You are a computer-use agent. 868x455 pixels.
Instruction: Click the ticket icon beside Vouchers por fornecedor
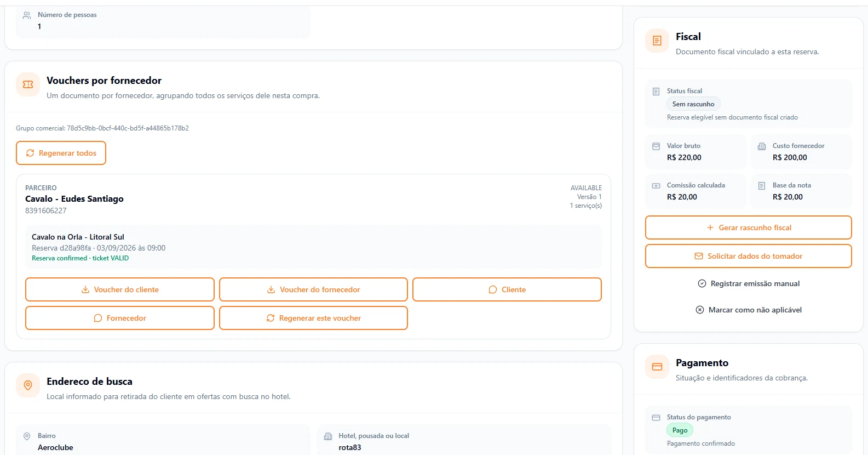pos(28,84)
